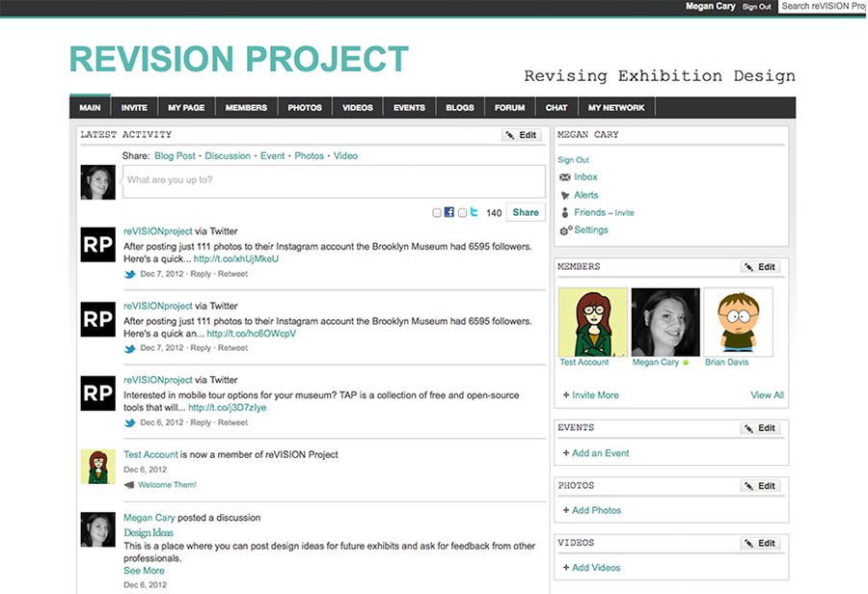The image size is (868, 594).
Task: Click Add an Event
Action: pos(600,453)
